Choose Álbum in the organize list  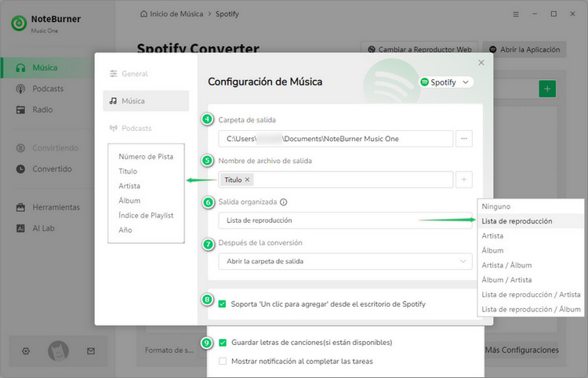click(x=531, y=250)
